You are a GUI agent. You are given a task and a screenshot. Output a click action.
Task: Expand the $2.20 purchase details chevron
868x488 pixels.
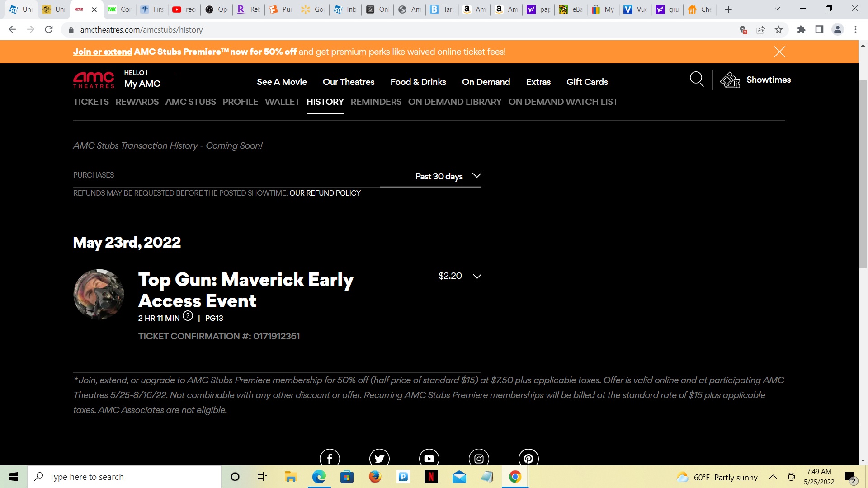477,276
